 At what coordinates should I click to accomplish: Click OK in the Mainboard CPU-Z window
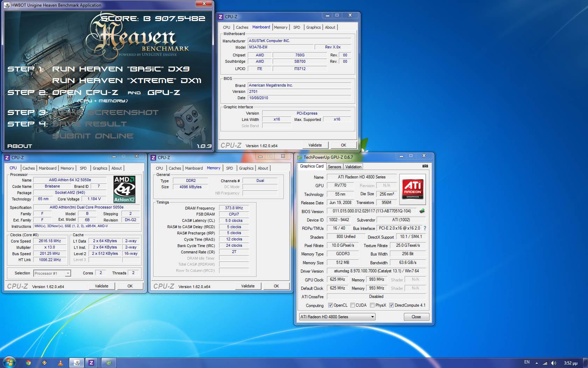[343, 145]
